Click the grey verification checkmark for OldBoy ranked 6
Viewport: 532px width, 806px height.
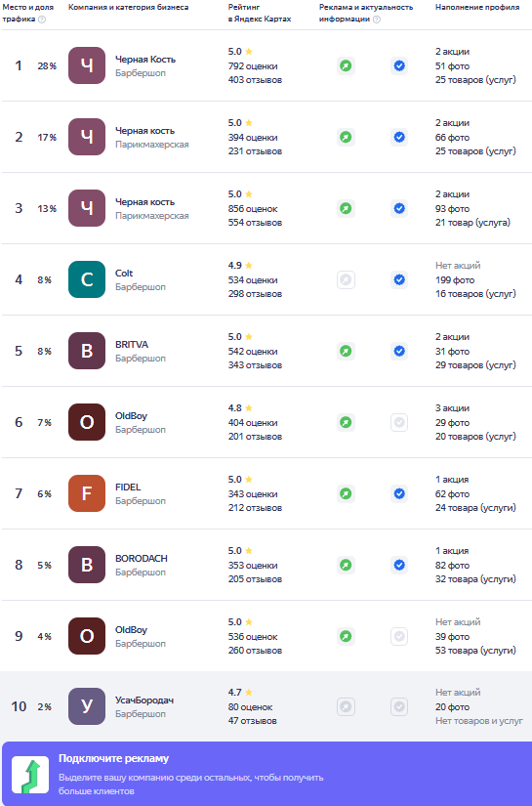pyautogui.click(x=399, y=422)
